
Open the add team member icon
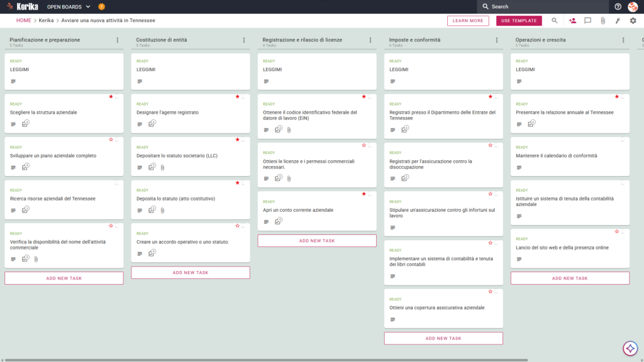(572, 21)
